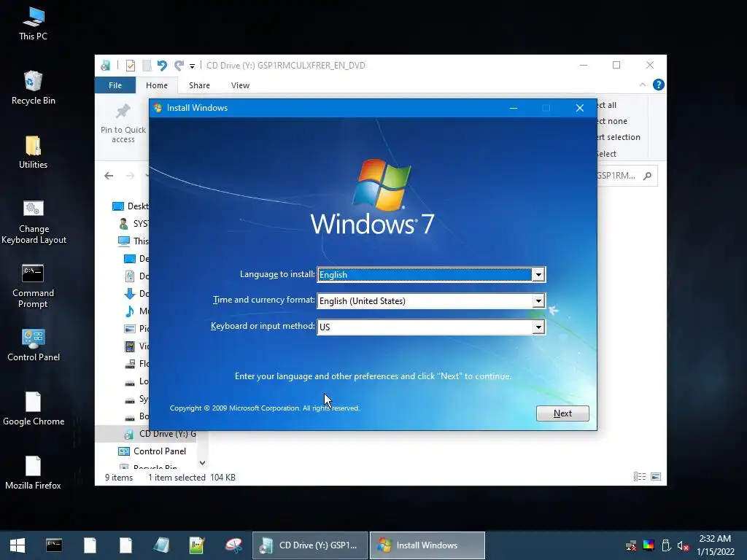Click Explorer Help question mark icon
Screen dimensions: 747x560
coord(659,85)
